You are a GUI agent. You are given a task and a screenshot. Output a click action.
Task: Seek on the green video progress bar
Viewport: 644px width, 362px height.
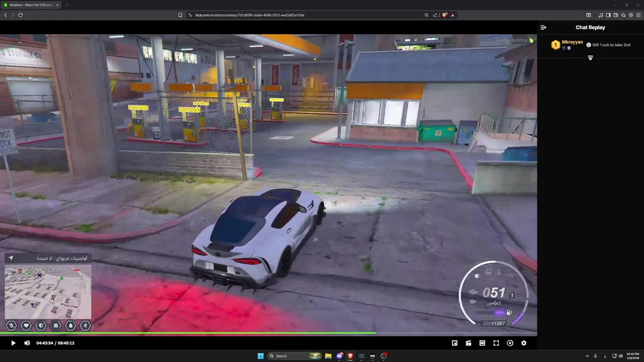[x=268, y=333]
